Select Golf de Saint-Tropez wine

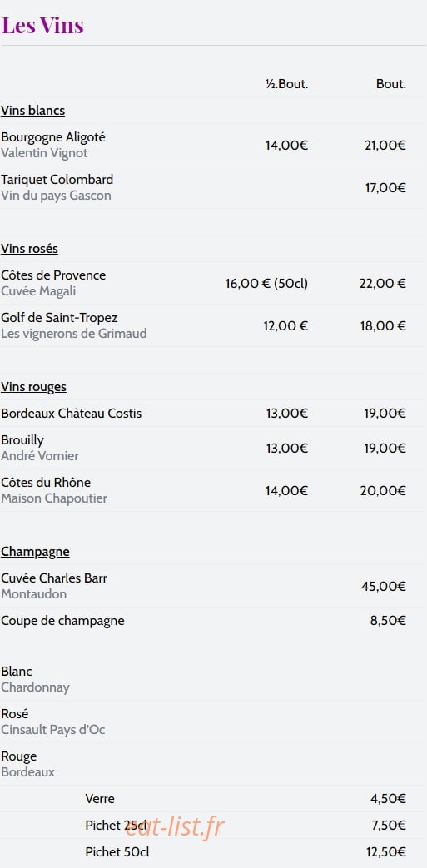[59, 318]
